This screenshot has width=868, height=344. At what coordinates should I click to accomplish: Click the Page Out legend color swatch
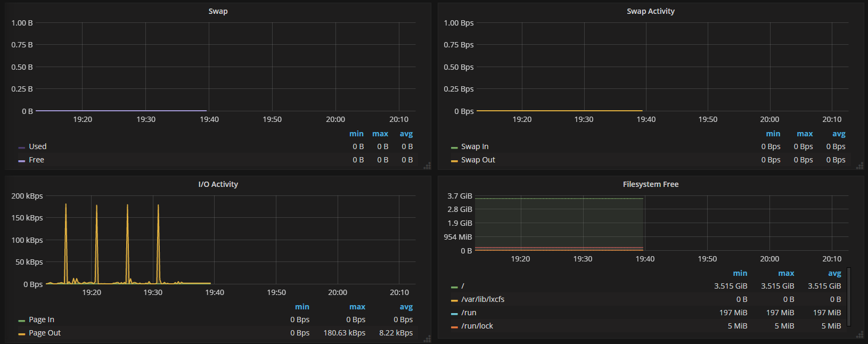point(22,334)
